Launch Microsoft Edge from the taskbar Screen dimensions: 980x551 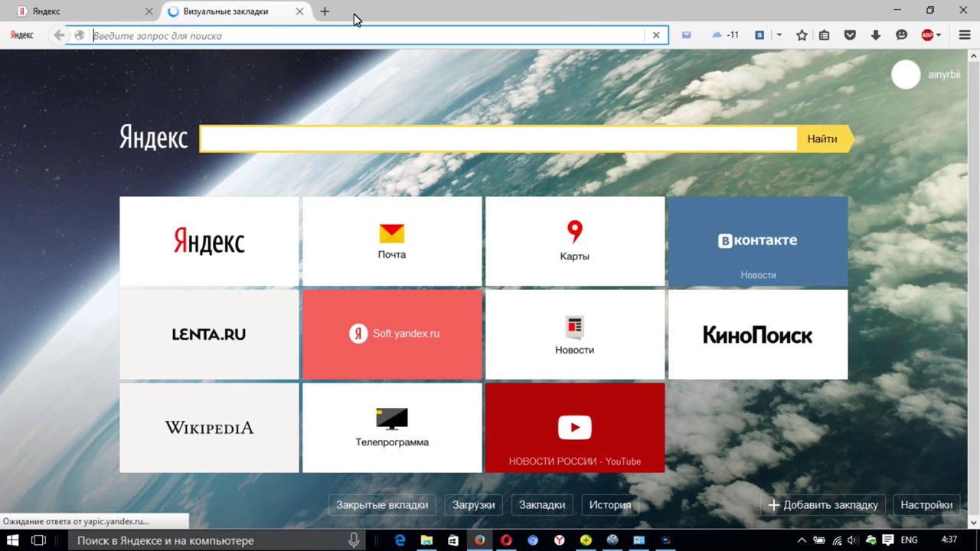tap(400, 540)
